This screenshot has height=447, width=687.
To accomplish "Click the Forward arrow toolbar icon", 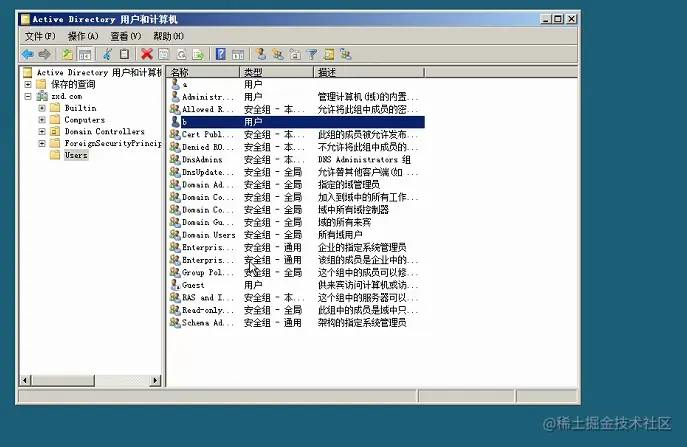I will click(x=44, y=54).
